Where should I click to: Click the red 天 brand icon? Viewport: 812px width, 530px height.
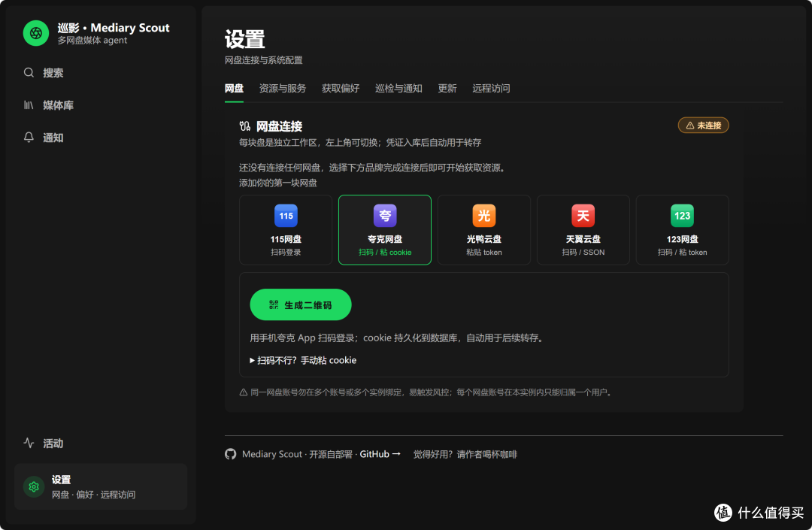583,216
